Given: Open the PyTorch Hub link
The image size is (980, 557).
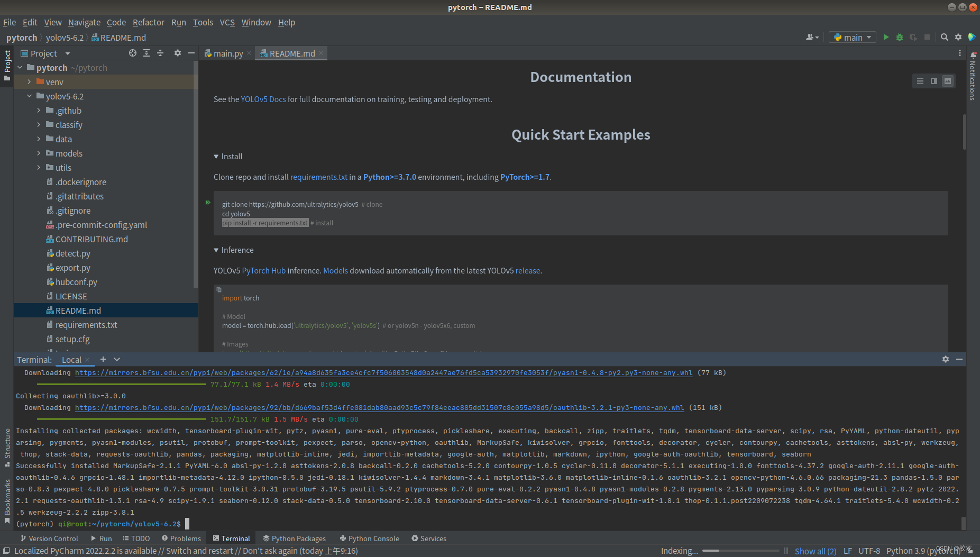Looking at the screenshot, I should click(264, 271).
